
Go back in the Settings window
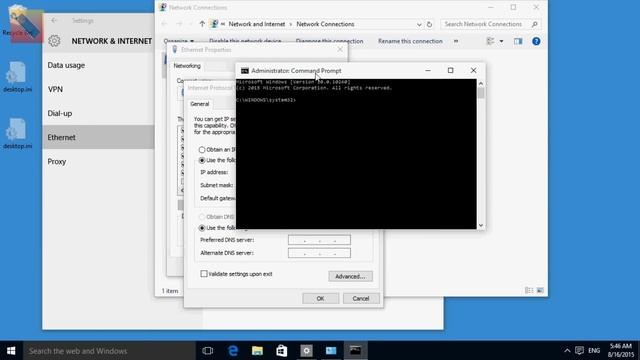point(54,20)
